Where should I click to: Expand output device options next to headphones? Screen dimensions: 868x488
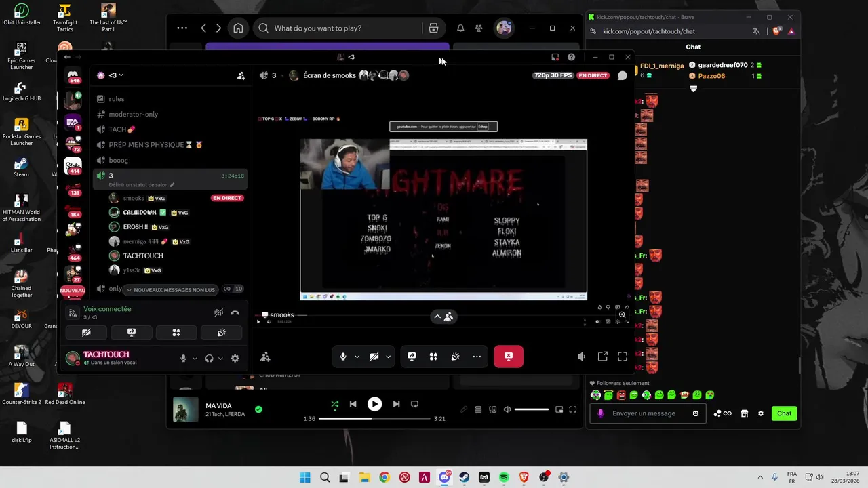[x=220, y=359]
